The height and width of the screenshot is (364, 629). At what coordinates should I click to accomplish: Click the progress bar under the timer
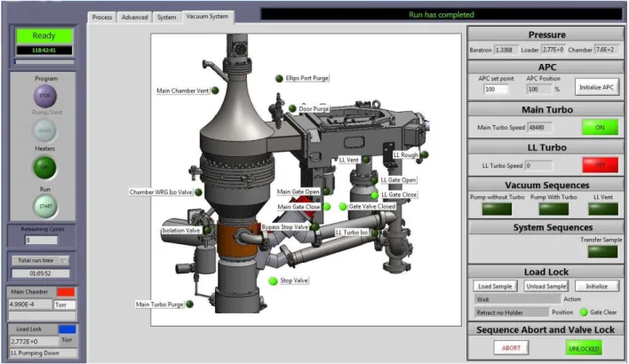point(44,62)
